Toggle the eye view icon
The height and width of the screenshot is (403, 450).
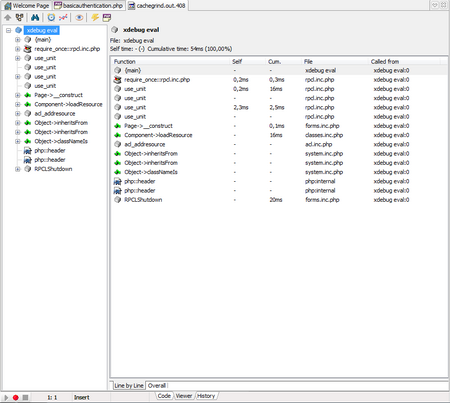pos(79,18)
